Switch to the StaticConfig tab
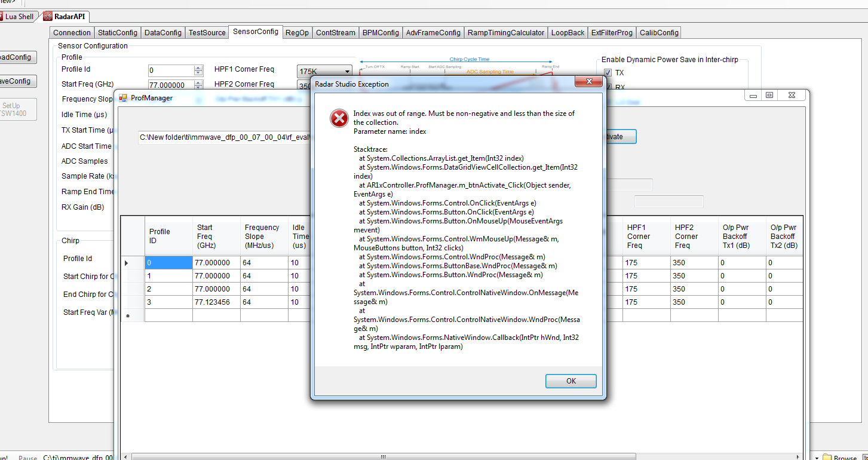Screen dimensions: 868x460 [x=117, y=32]
